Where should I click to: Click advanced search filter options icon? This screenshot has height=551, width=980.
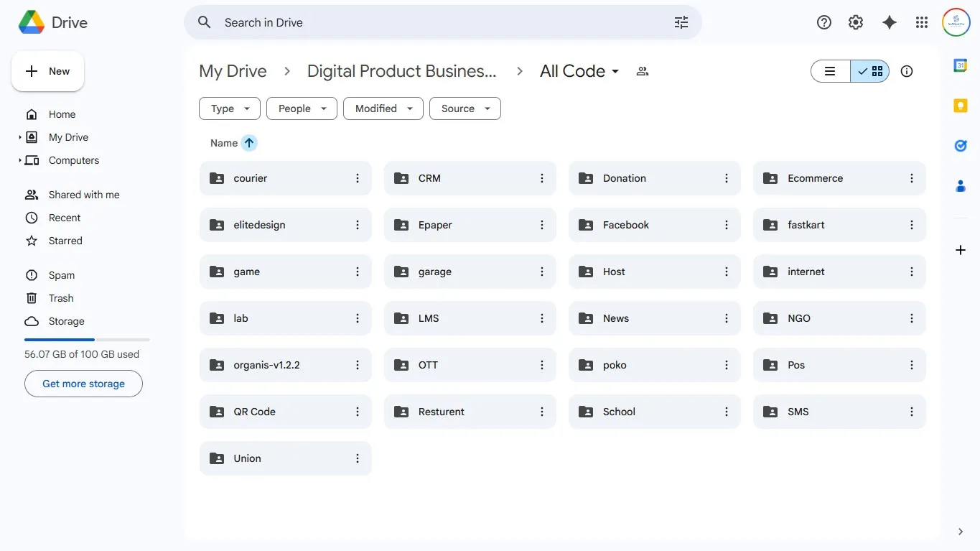681,22
